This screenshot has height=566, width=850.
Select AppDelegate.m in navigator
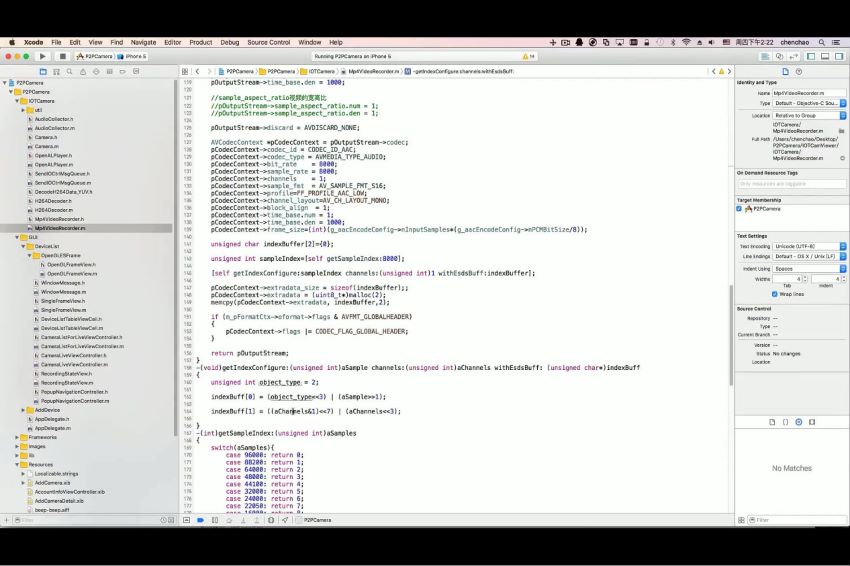(53, 428)
